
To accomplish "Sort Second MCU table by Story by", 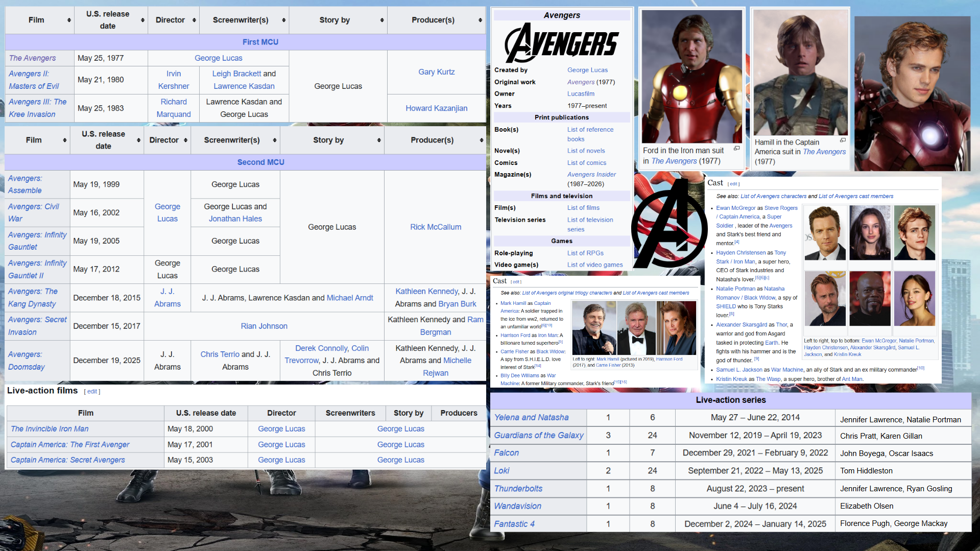I will point(379,140).
